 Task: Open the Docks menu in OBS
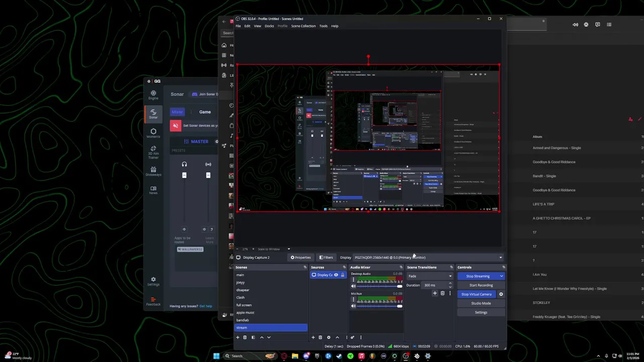[269, 26]
